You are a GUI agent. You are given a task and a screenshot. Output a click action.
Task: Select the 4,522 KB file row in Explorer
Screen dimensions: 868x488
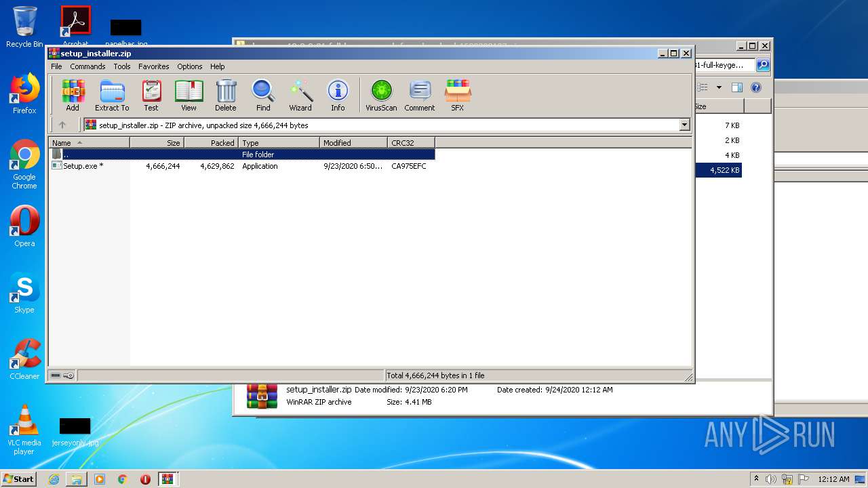718,170
